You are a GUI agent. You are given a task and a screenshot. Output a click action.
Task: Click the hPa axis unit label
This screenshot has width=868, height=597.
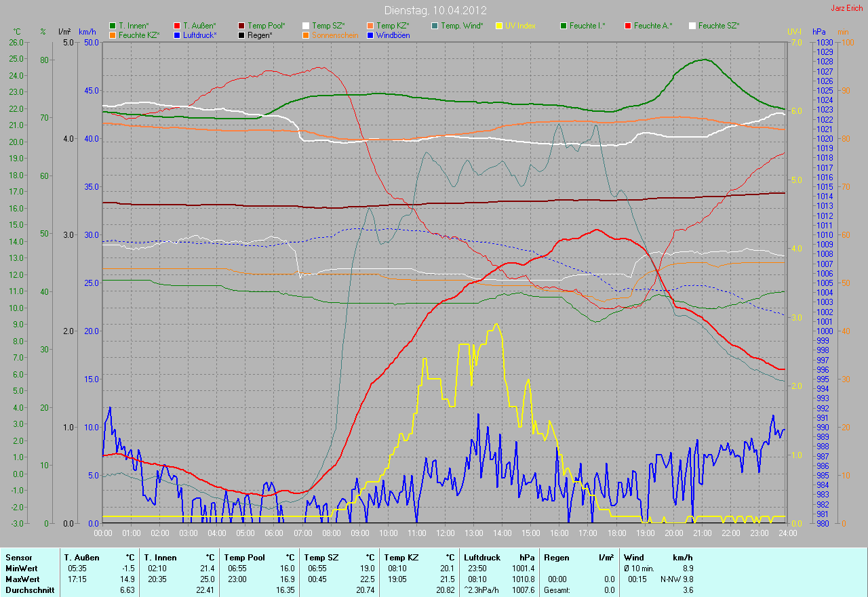pos(819,32)
